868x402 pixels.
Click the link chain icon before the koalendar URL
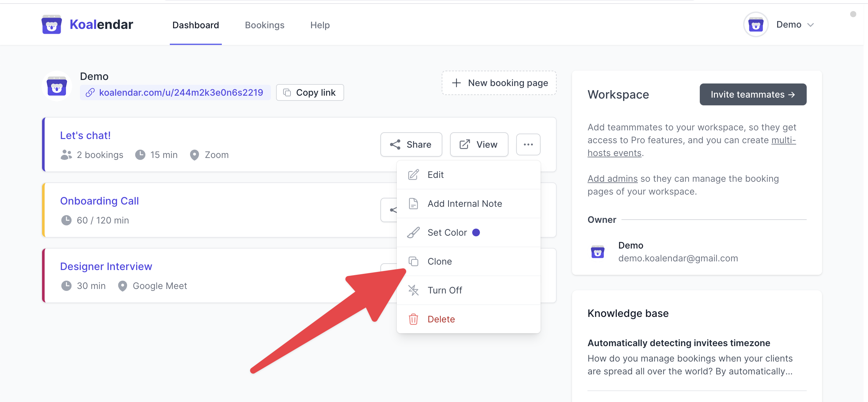click(x=90, y=93)
